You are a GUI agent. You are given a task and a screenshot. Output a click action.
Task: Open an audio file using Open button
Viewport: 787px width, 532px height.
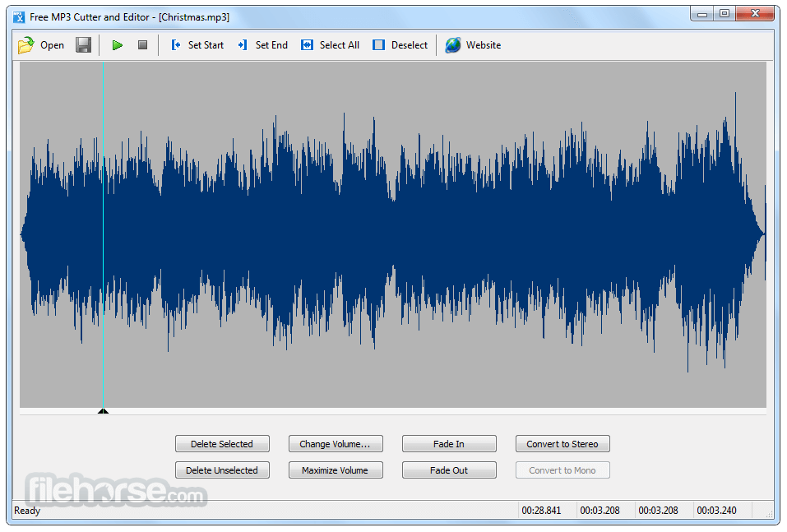(x=41, y=45)
